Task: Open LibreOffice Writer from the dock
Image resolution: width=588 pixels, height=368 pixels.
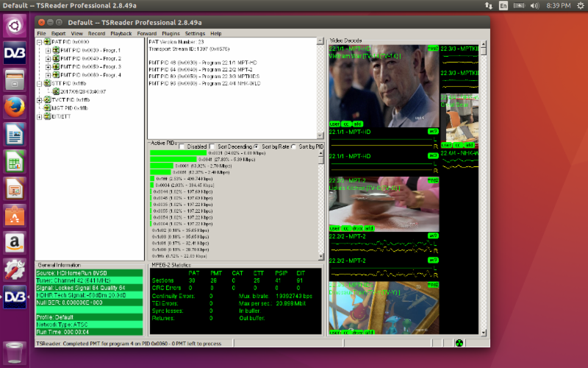Action: point(14,134)
